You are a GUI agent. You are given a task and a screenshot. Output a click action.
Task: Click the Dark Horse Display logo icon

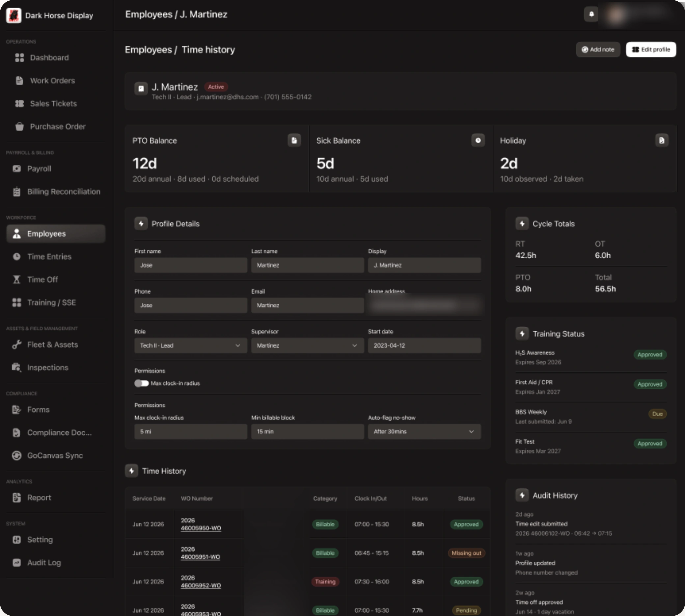[14, 15]
